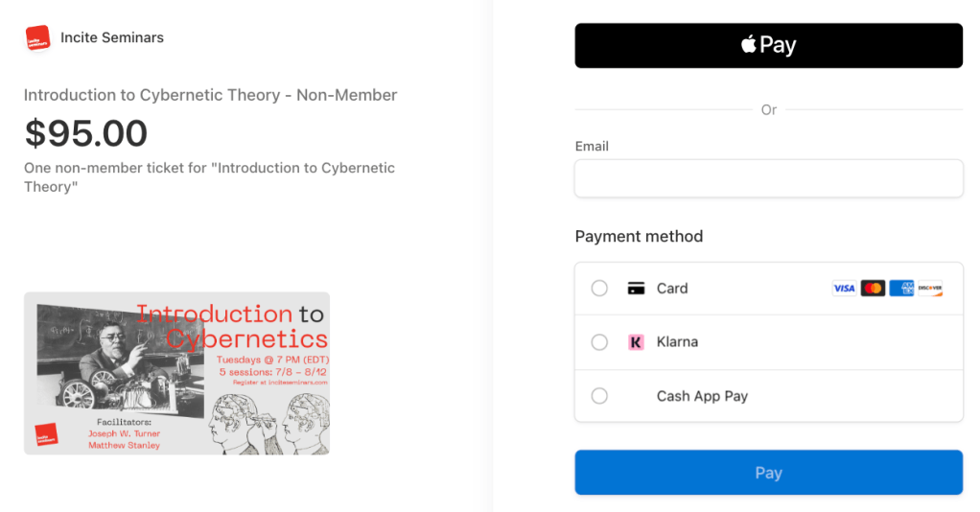Click the pink Klarna K icon
The width and height of the screenshot is (980, 512).
636,342
